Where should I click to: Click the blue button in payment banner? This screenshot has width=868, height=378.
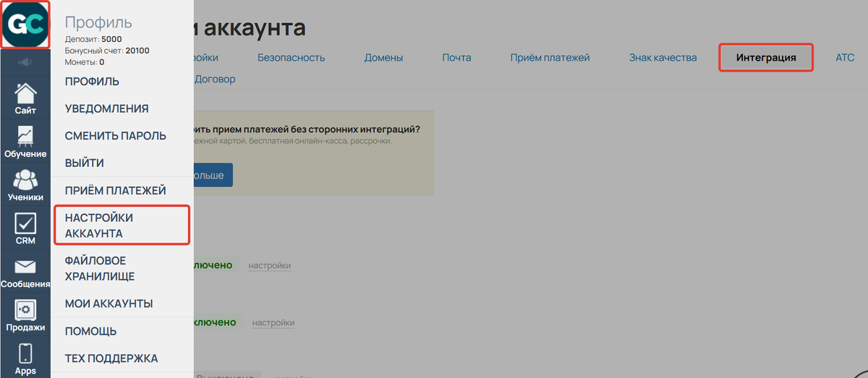click(213, 176)
